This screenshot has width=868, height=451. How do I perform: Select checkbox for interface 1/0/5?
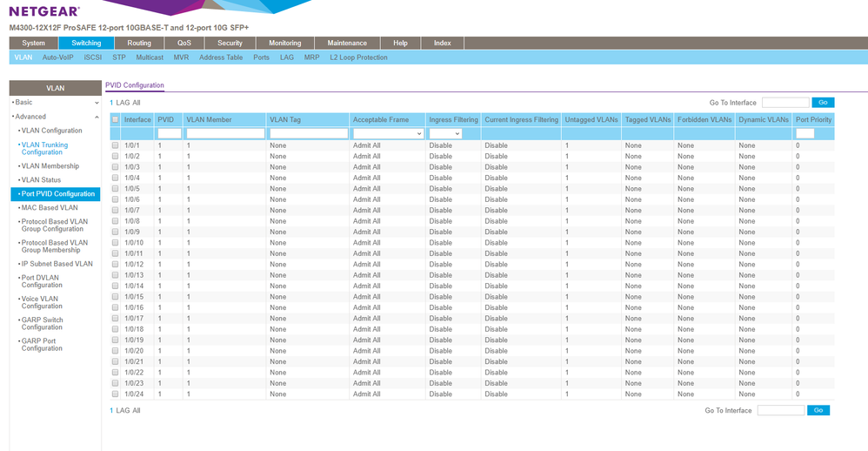pos(115,188)
